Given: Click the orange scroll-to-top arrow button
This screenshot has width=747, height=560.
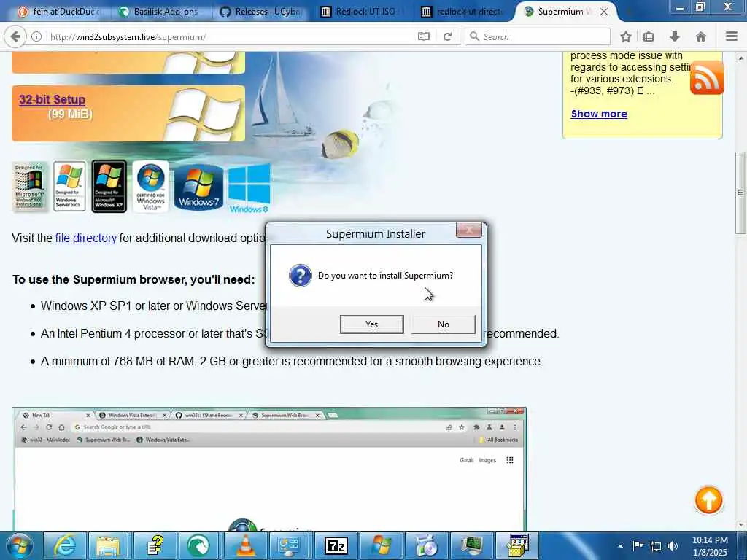Looking at the screenshot, I should click(x=708, y=500).
